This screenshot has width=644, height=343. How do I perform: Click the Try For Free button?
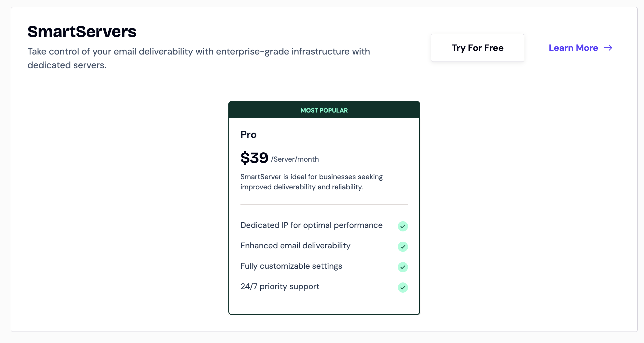click(x=477, y=48)
